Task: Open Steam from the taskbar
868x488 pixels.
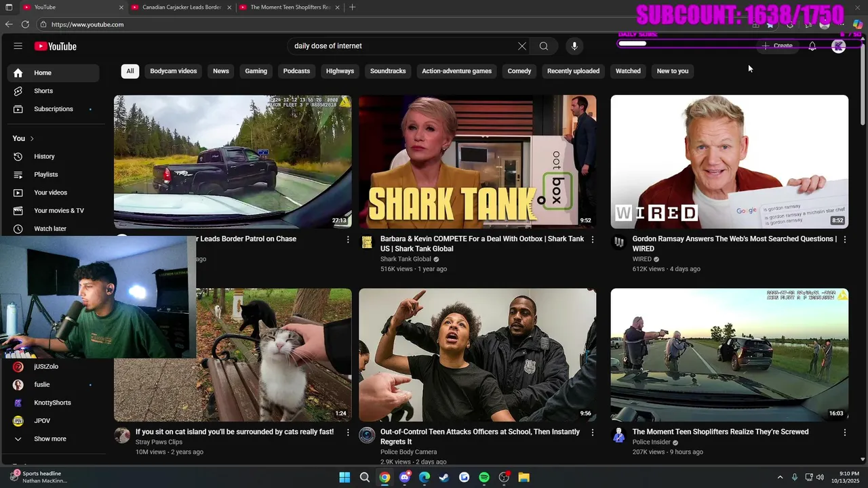Action: click(444, 477)
